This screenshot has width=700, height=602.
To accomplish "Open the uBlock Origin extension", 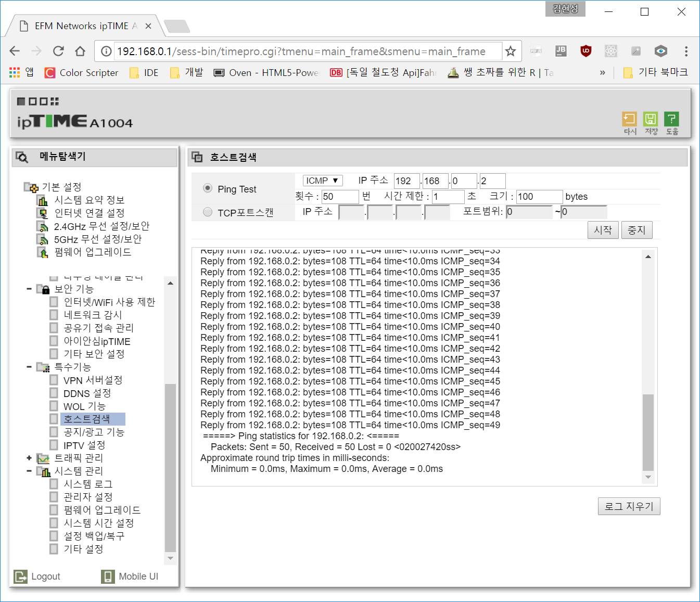I will 586,50.
